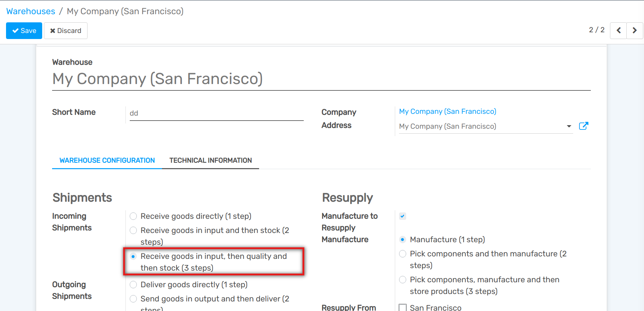Select 'Receive goods in input and then stock'

[133, 230]
